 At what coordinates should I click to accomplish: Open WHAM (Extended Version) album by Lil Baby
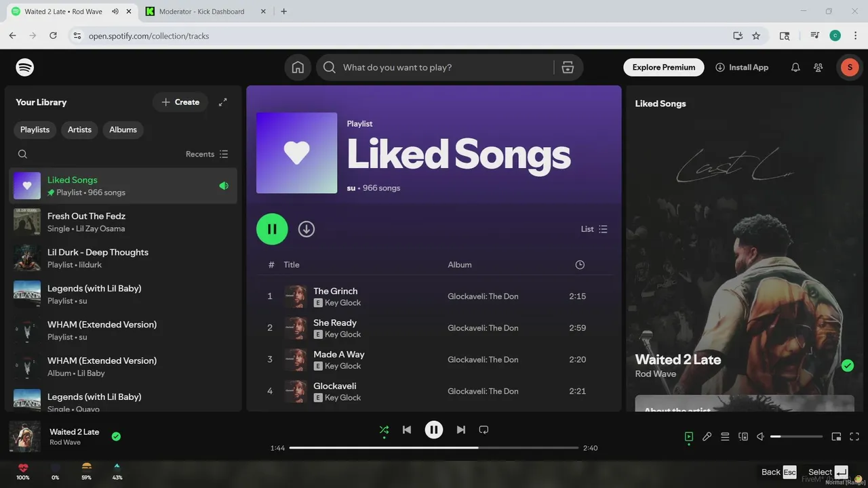pos(123,367)
